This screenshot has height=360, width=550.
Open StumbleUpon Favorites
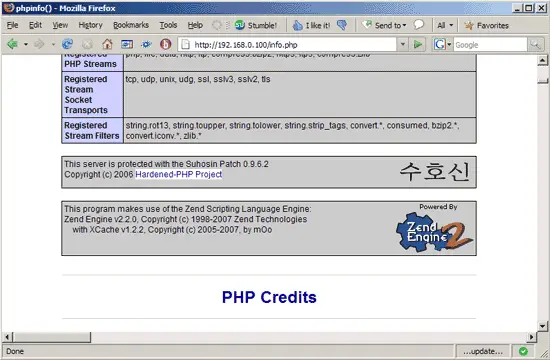[486, 25]
